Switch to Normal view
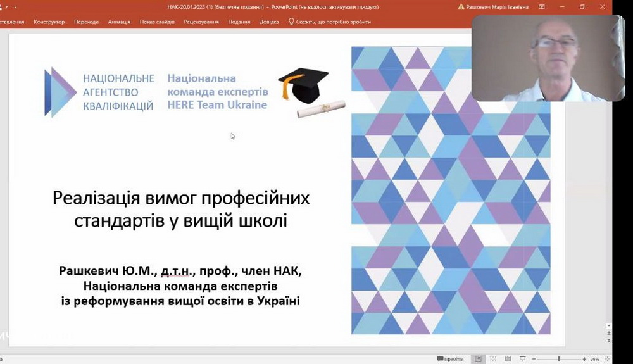633x364 pixels. 478,359
